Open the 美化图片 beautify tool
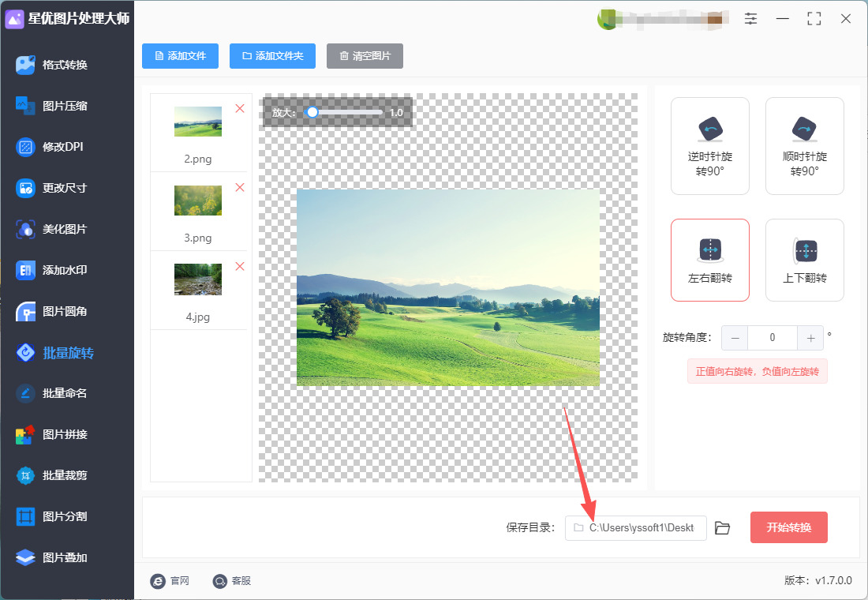The width and height of the screenshot is (868, 600). coord(52,229)
